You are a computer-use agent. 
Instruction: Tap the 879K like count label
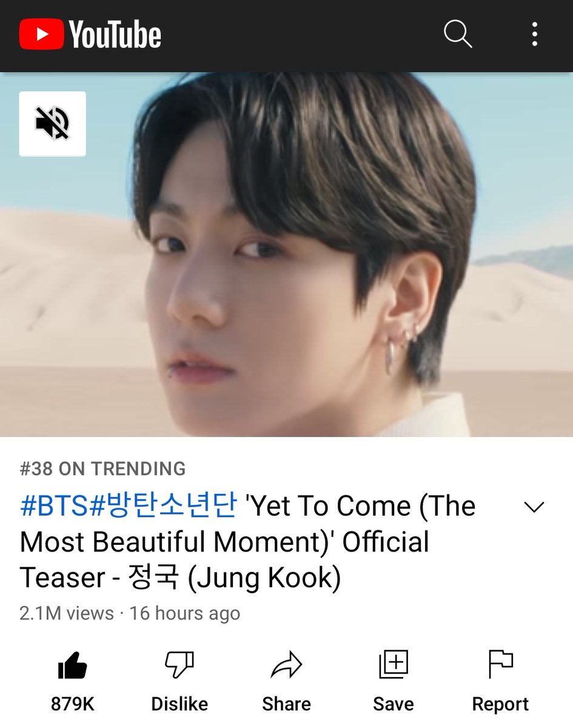click(x=73, y=704)
